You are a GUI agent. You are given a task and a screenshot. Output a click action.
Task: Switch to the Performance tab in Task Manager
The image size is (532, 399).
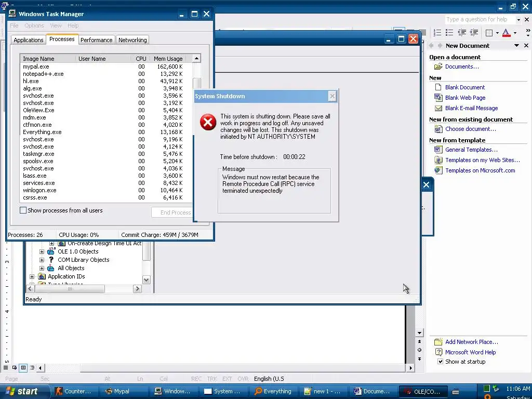pyautogui.click(x=96, y=40)
